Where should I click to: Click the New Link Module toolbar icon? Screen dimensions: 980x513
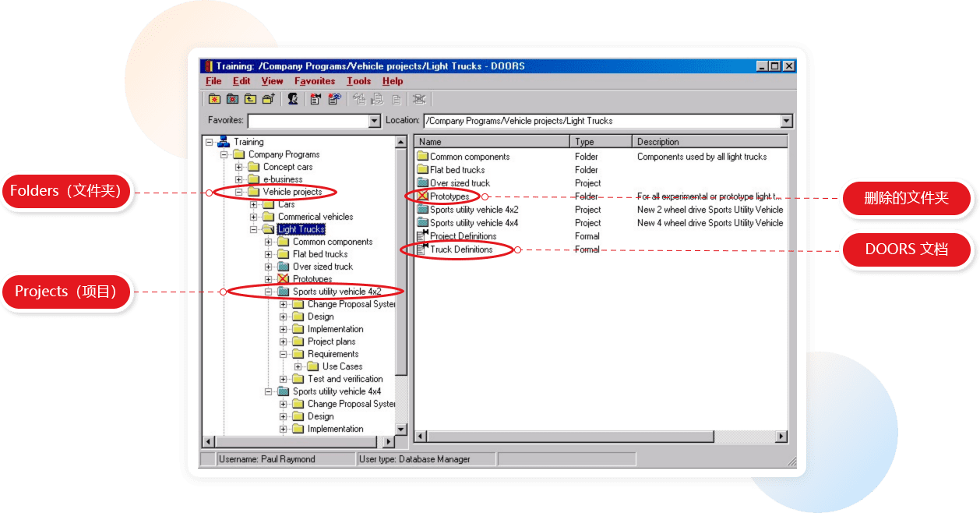(334, 99)
